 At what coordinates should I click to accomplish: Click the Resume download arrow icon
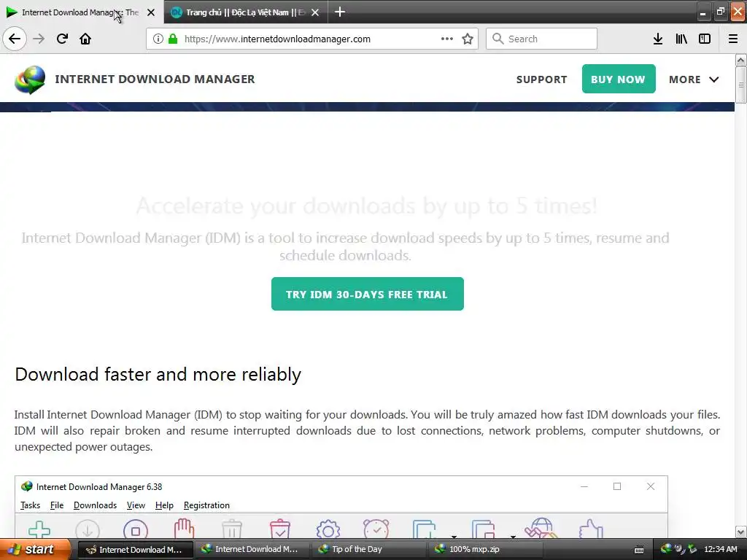(x=88, y=529)
